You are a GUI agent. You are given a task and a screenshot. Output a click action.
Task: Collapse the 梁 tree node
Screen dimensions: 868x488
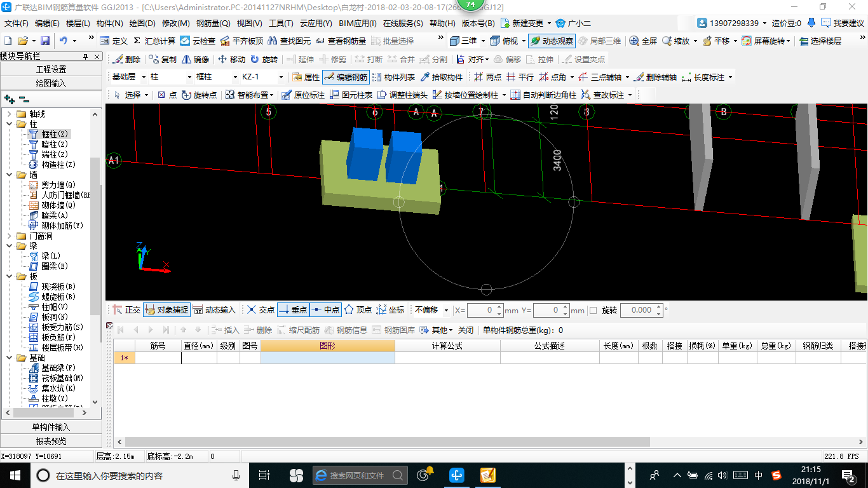click(9, 246)
